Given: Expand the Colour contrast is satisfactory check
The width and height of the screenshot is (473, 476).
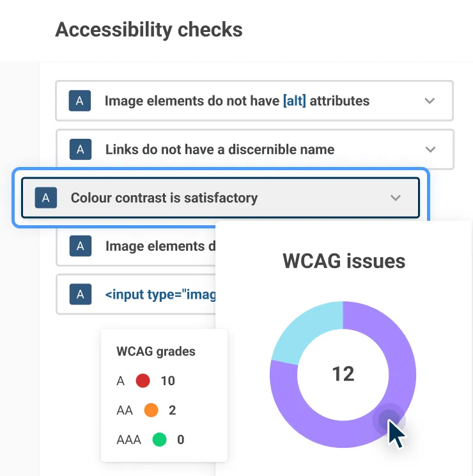Looking at the screenshot, I should point(396,198).
